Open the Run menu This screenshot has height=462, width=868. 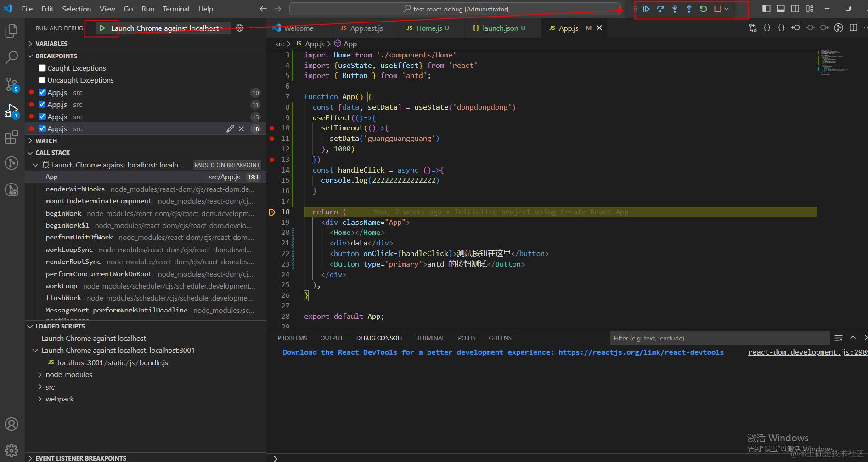pyautogui.click(x=148, y=9)
